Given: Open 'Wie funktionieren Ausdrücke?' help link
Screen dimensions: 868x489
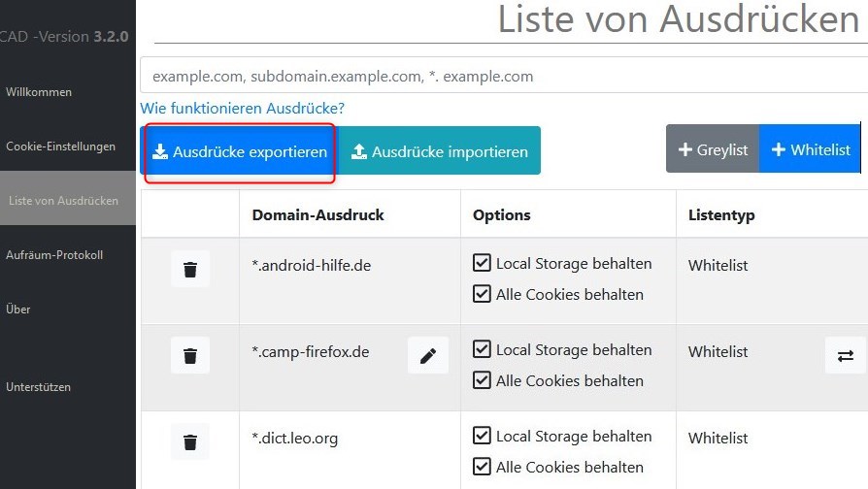Looking at the screenshot, I should point(243,108).
